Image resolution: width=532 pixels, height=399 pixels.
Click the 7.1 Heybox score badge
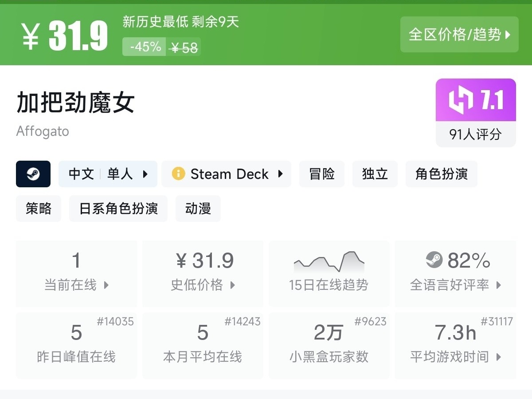476,100
